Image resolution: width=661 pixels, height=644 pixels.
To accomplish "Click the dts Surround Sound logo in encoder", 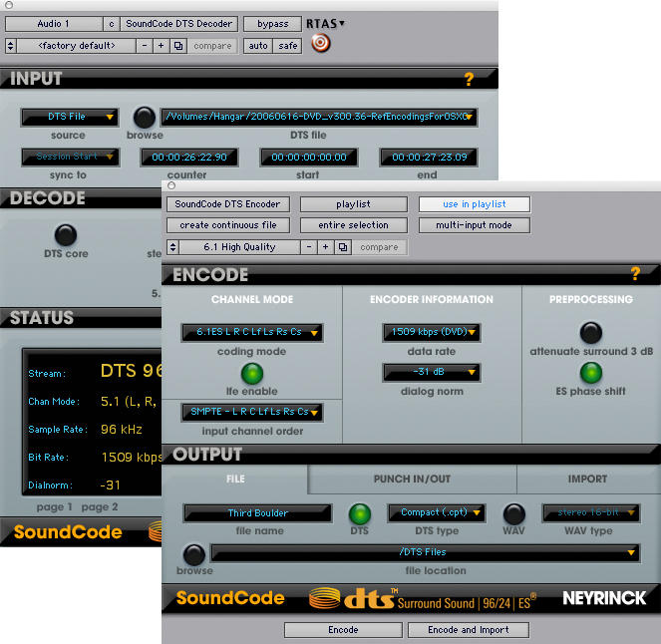I will coord(423,599).
